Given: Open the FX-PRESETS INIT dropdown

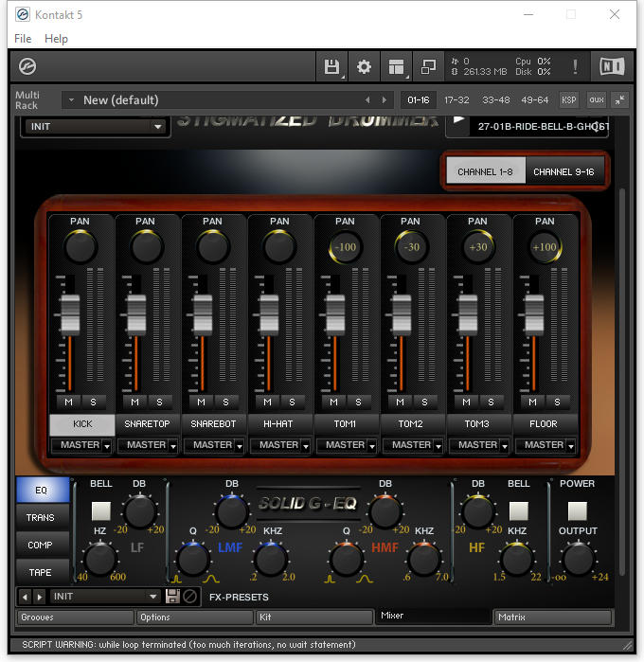Looking at the screenshot, I should 104,596.
